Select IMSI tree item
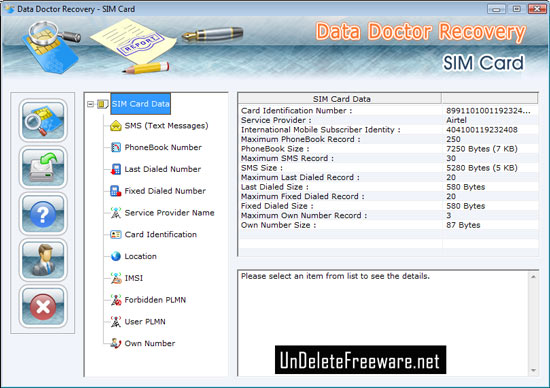Image resolution: width=550 pixels, height=388 pixels. (x=134, y=278)
